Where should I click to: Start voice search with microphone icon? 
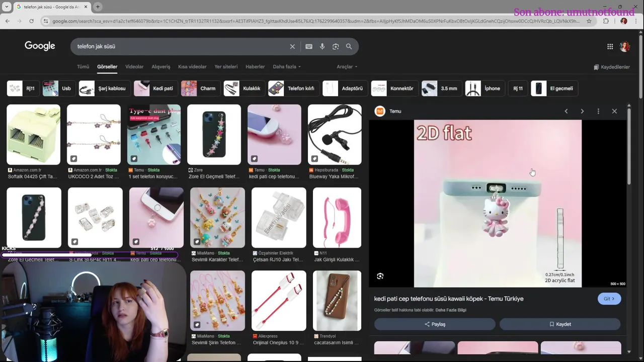[x=323, y=46]
